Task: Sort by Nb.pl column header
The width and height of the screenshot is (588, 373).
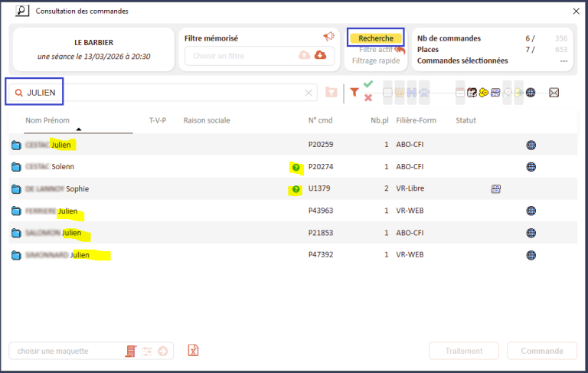Action: click(380, 120)
